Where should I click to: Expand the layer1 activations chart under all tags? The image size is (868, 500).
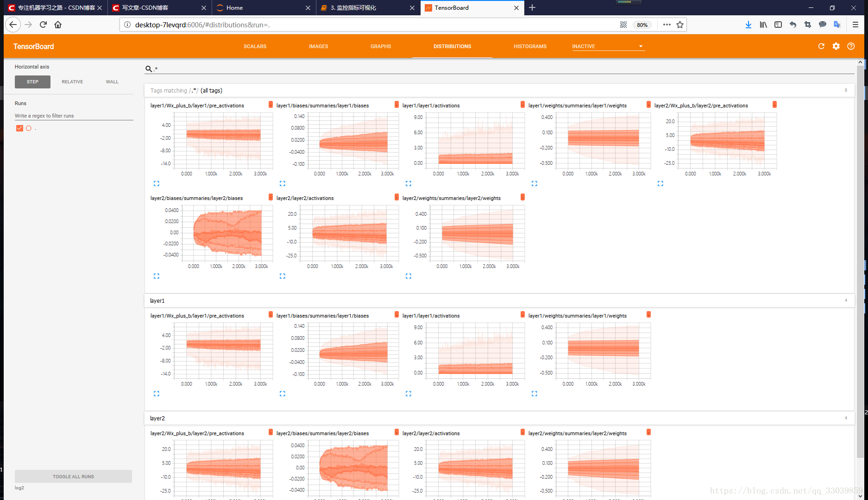click(x=409, y=184)
